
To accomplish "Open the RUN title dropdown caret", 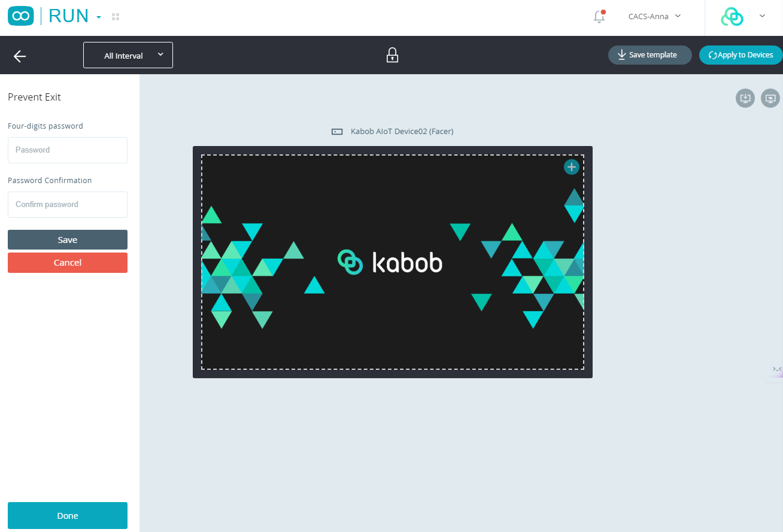I will [x=99, y=17].
